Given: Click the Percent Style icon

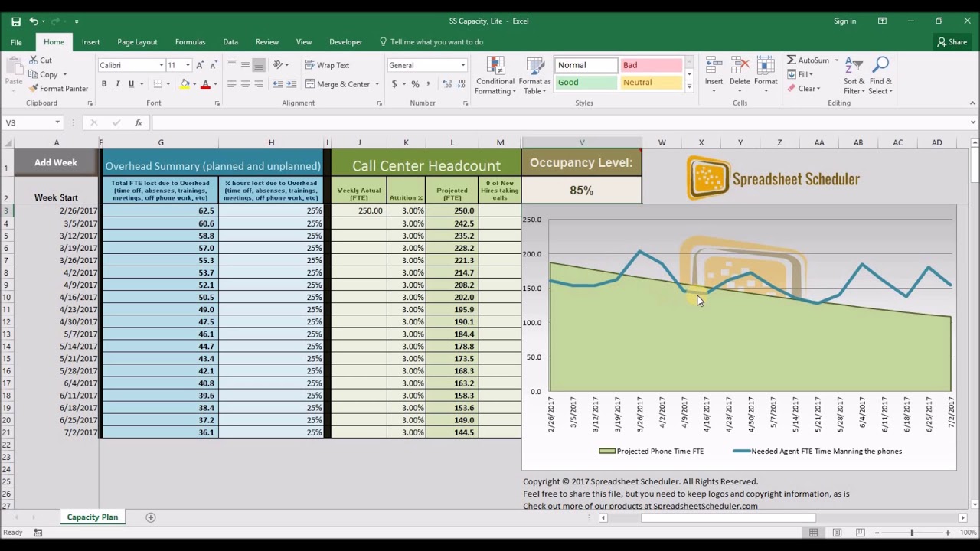Looking at the screenshot, I should (415, 84).
